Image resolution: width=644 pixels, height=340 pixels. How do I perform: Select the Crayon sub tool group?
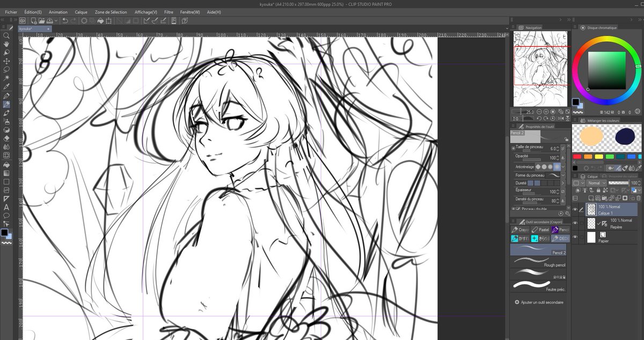click(519, 230)
